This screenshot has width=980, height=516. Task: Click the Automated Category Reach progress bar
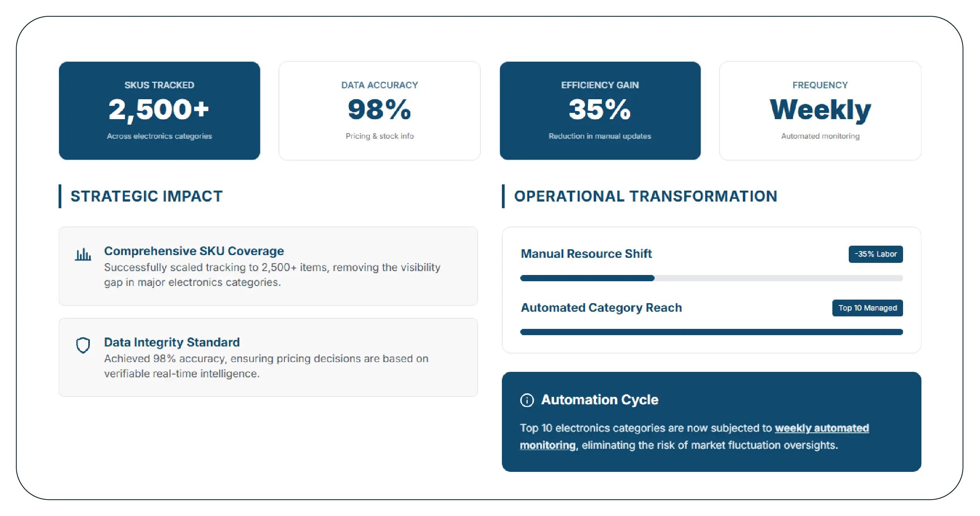711,332
